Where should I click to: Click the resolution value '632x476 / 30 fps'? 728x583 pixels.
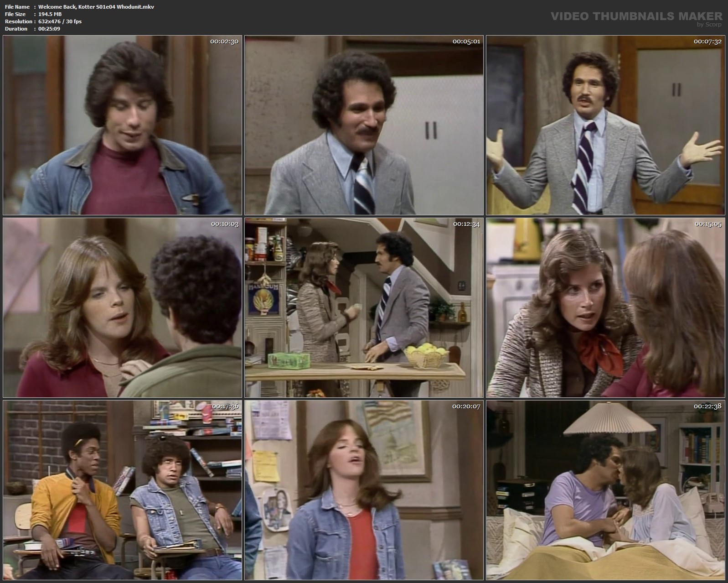point(60,21)
